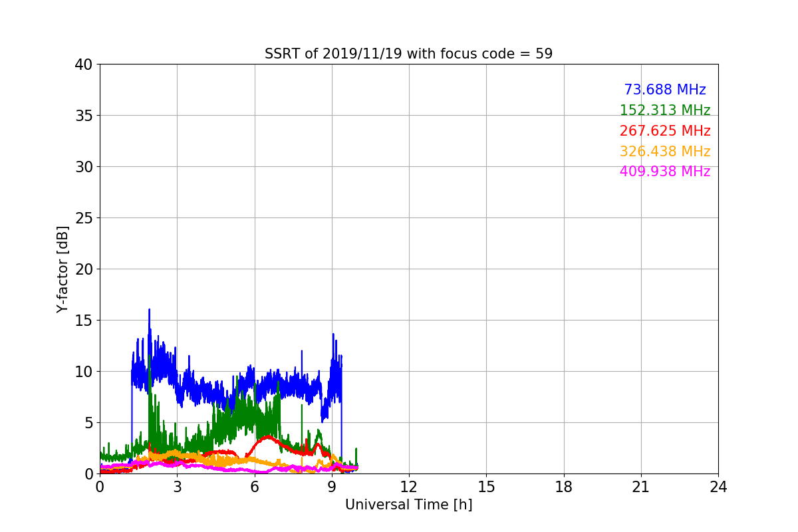Click x-axis tick label 3
Viewport: 798px width, 532px height.
(177, 487)
